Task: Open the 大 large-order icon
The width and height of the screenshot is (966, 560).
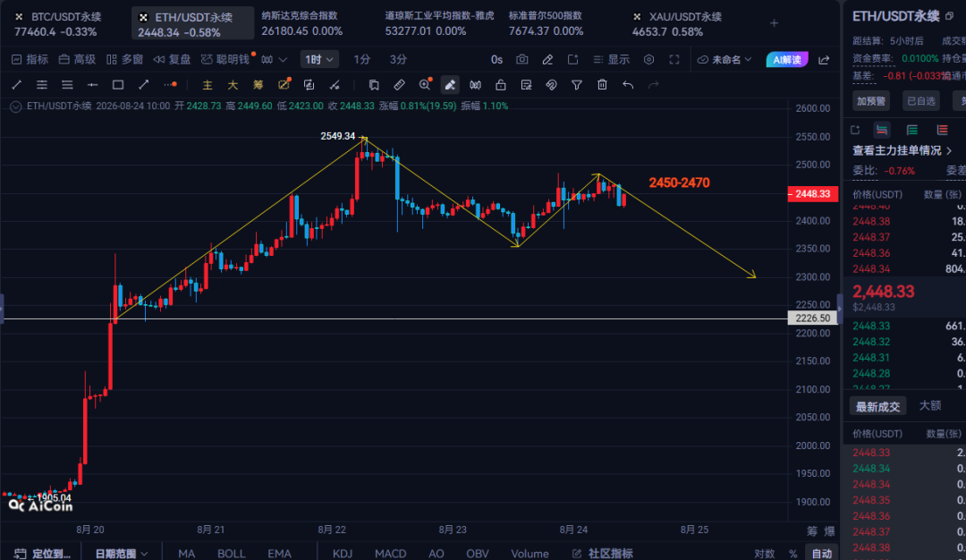Action: coord(233,85)
